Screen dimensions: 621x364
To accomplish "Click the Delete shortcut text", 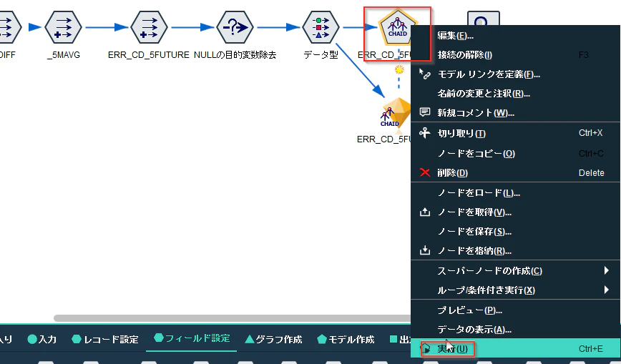I will (591, 172).
